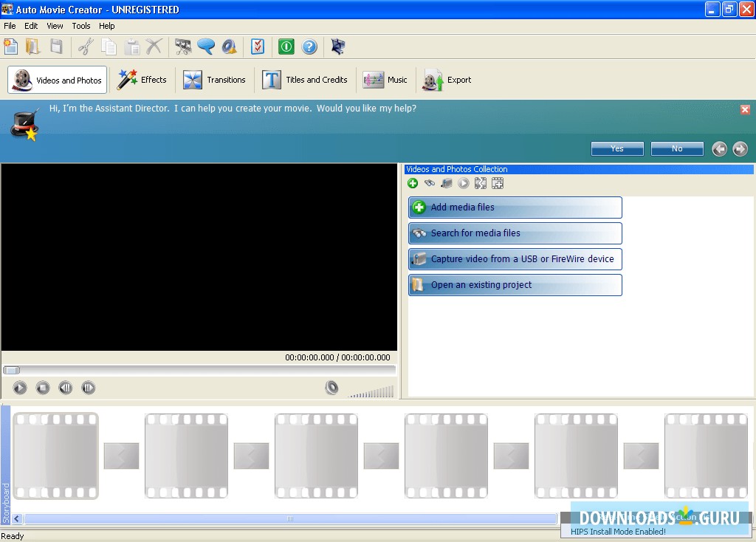Play the movie preview
The height and width of the screenshot is (542, 756).
[x=20, y=388]
